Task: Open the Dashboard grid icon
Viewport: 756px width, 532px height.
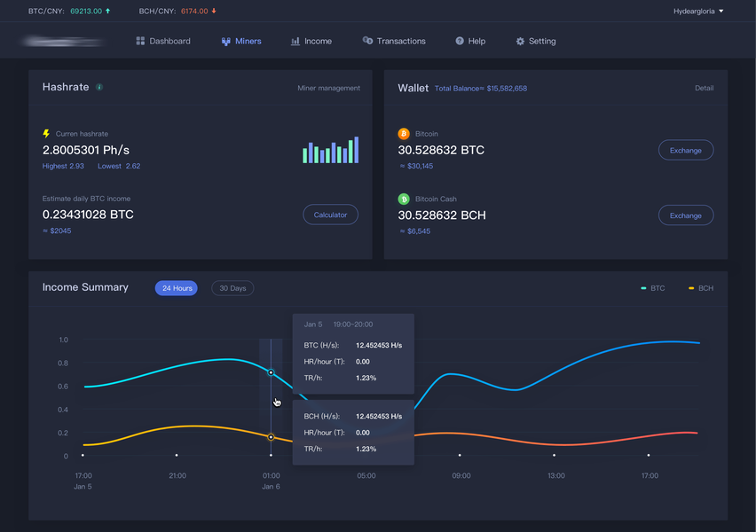Action: pyautogui.click(x=140, y=41)
